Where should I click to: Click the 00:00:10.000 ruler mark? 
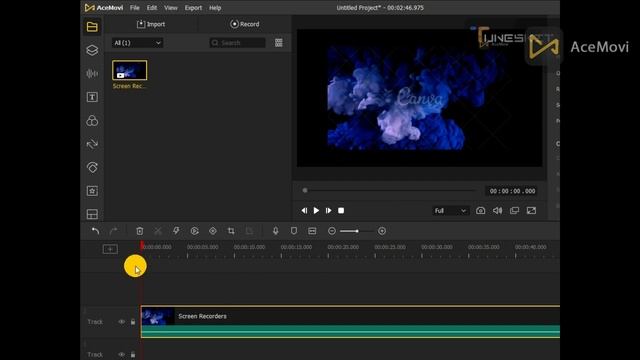click(x=249, y=247)
